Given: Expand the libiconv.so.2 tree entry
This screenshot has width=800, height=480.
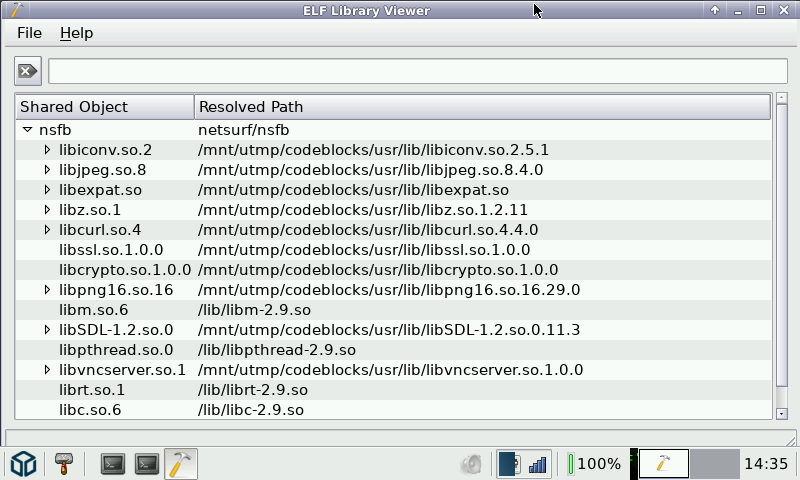Looking at the screenshot, I should 47,150.
